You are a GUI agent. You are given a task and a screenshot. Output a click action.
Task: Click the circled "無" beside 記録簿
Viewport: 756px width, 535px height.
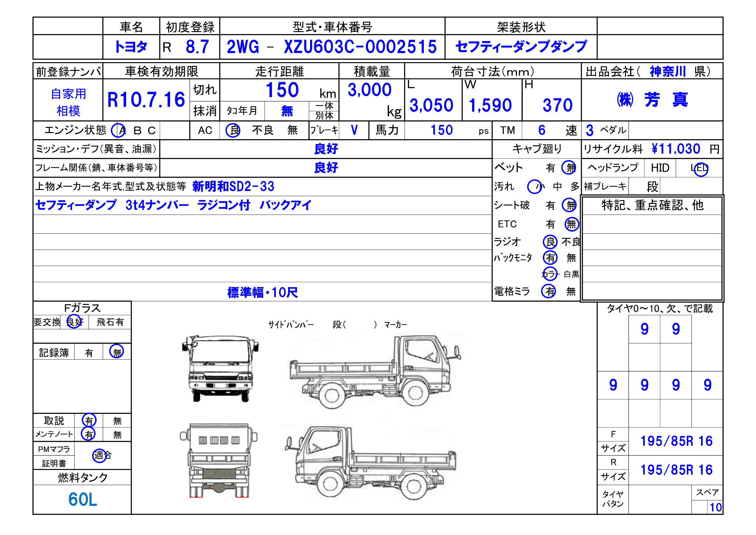[116, 352]
